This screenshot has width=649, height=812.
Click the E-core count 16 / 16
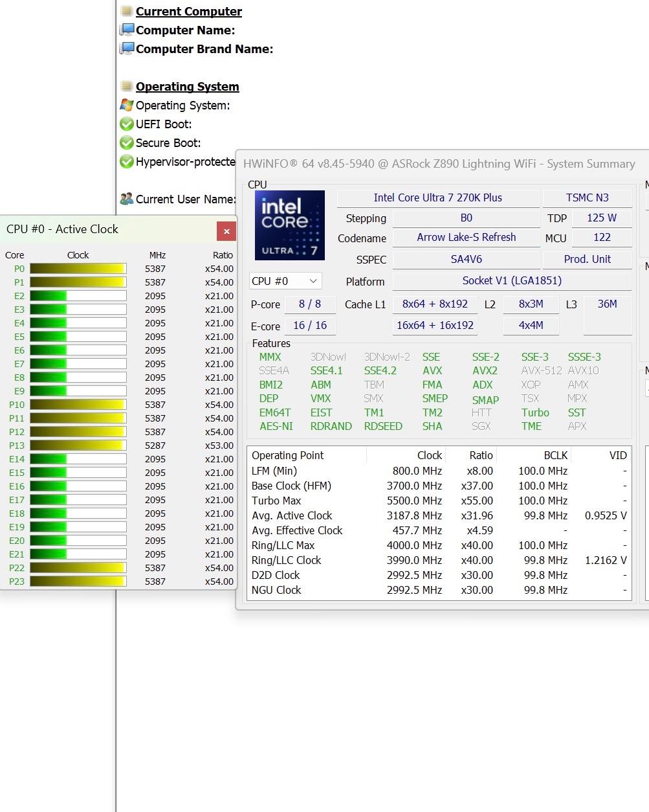pyautogui.click(x=310, y=326)
